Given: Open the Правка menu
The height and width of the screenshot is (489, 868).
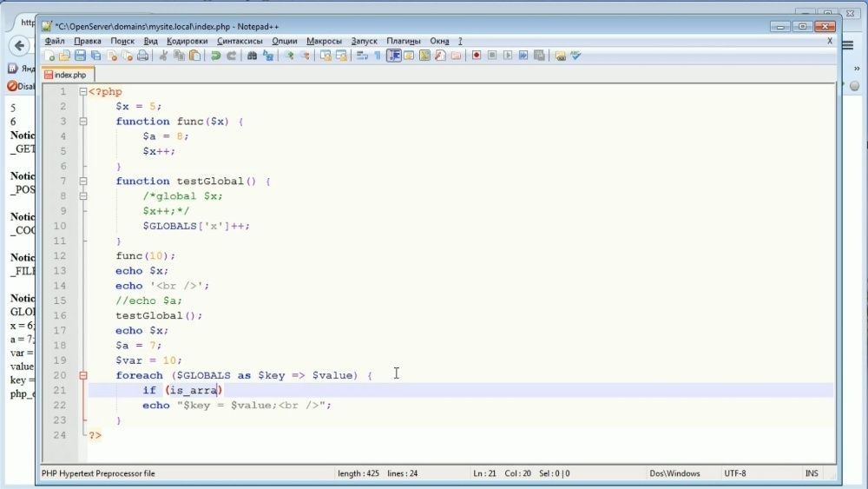Looking at the screenshot, I should 88,41.
